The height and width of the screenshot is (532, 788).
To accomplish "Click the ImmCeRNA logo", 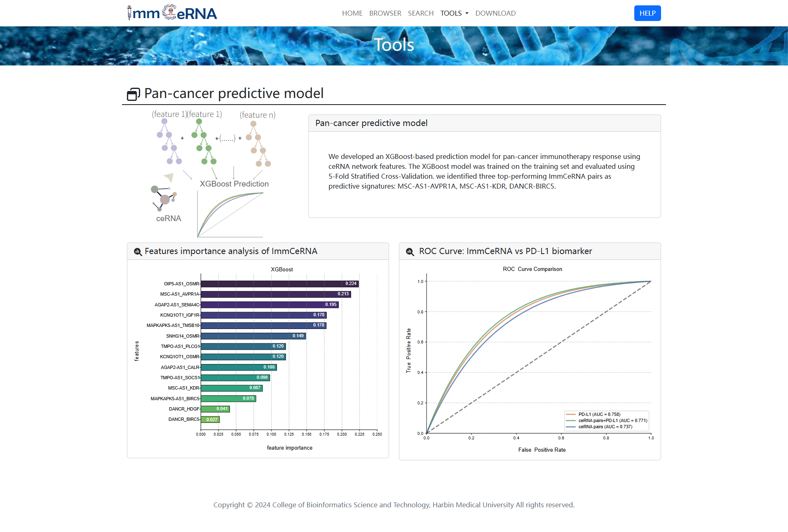I will [172, 13].
